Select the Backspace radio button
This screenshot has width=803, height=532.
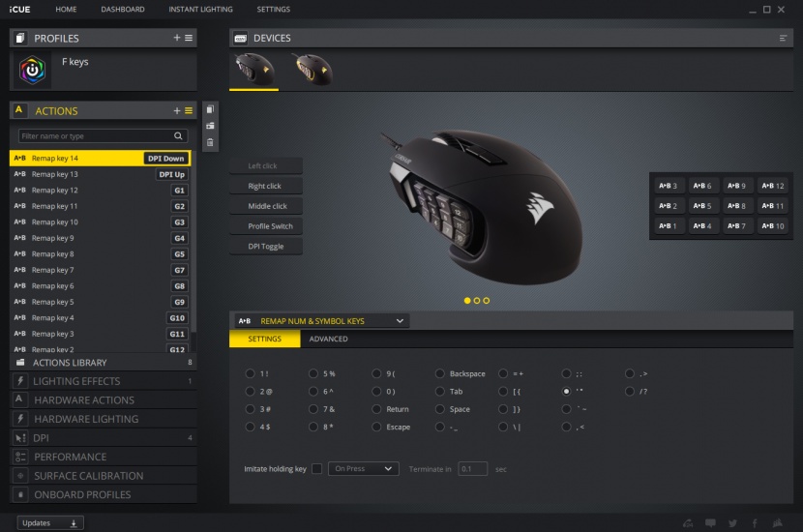point(440,373)
